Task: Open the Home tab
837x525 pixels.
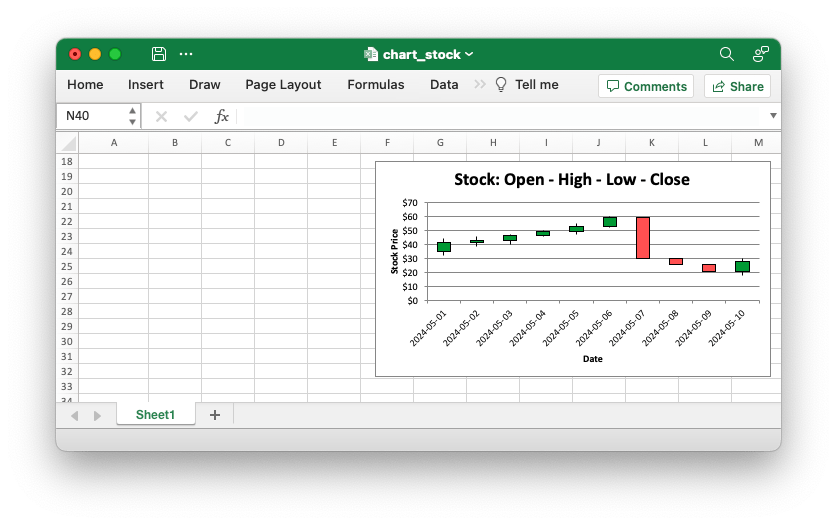Action: coord(85,85)
